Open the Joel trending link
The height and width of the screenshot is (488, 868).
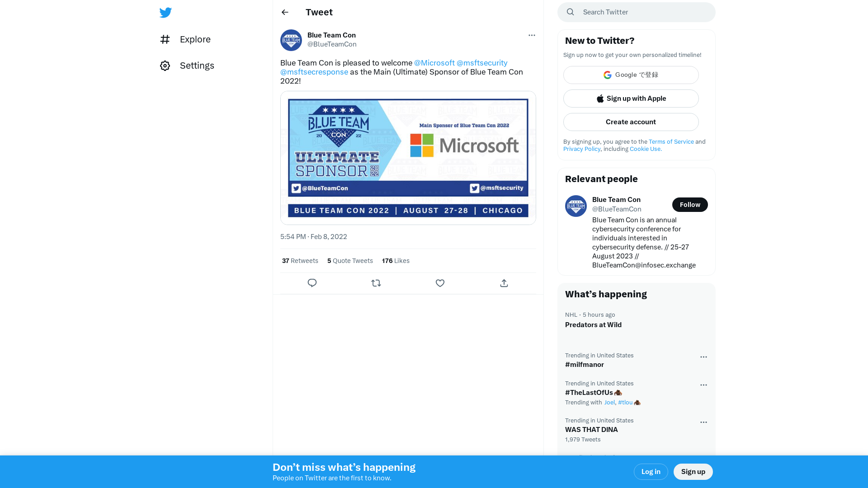[x=609, y=403]
